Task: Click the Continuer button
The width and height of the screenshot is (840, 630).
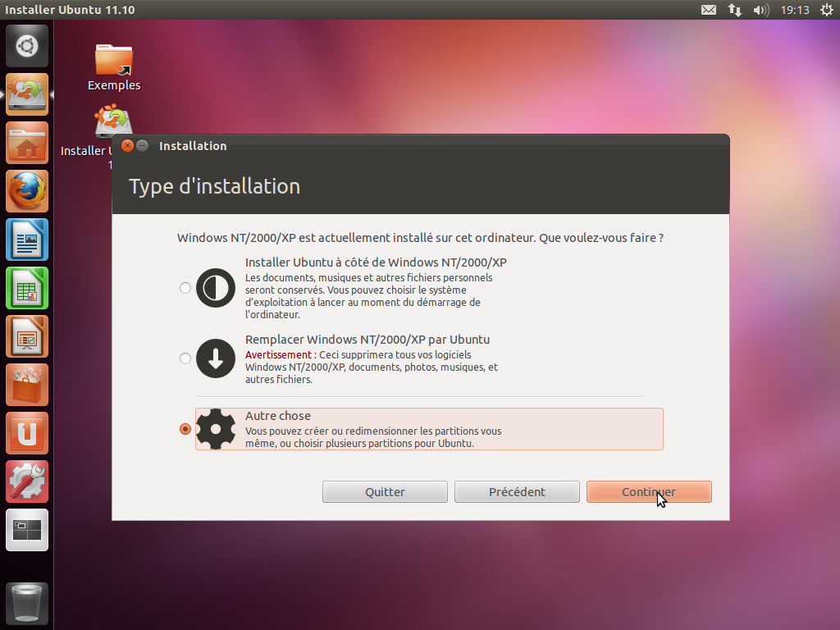Action: click(649, 492)
